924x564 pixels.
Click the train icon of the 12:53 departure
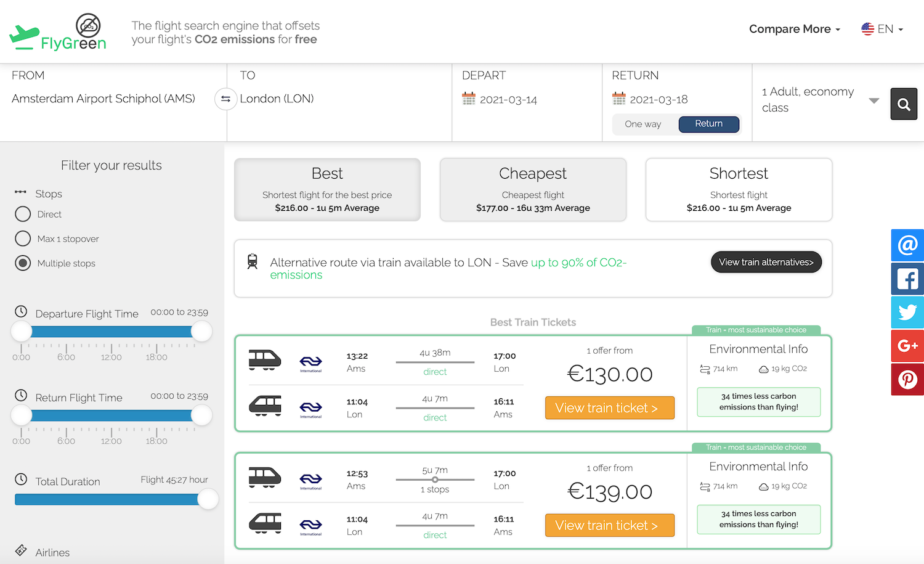tap(265, 478)
